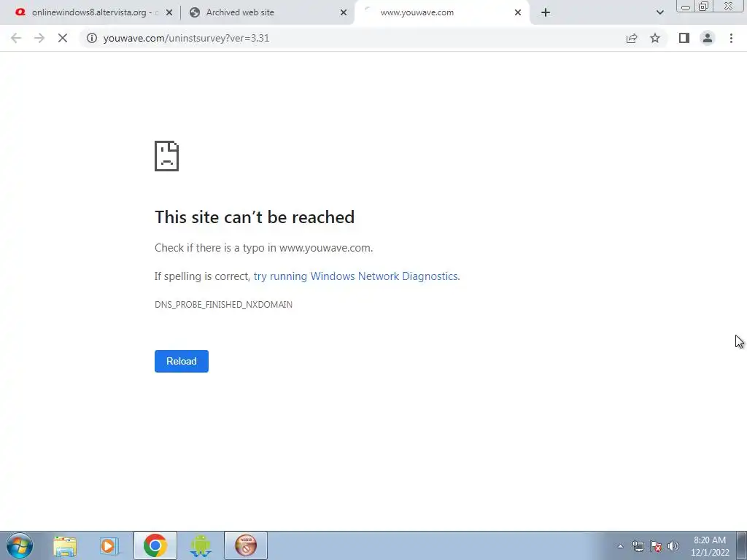Click the blue Reload button

182,361
